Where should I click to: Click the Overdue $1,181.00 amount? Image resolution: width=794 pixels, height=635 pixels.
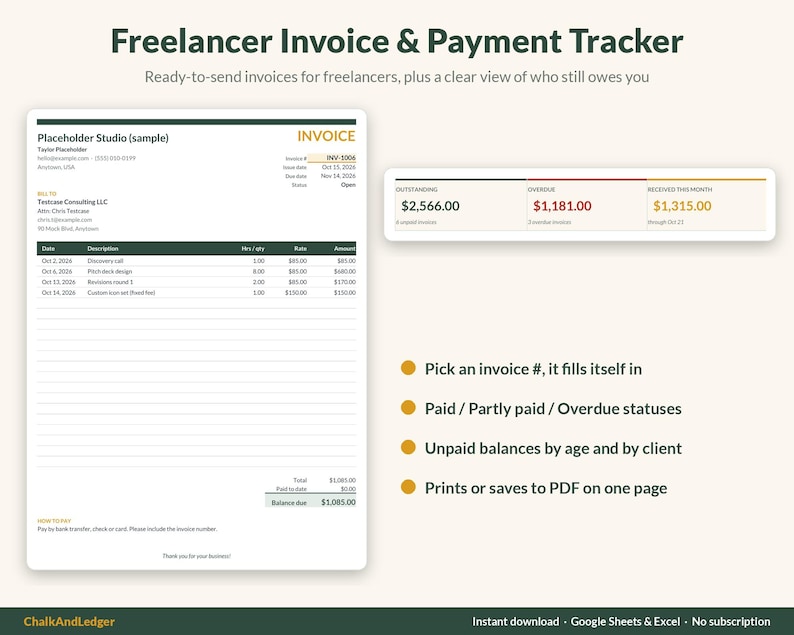[562, 206]
